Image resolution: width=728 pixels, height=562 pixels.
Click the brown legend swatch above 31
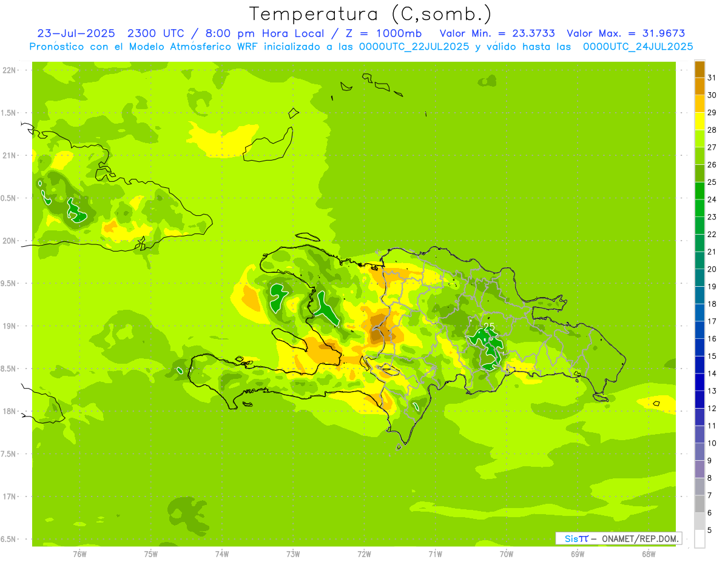pyautogui.click(x=699, y=70)
